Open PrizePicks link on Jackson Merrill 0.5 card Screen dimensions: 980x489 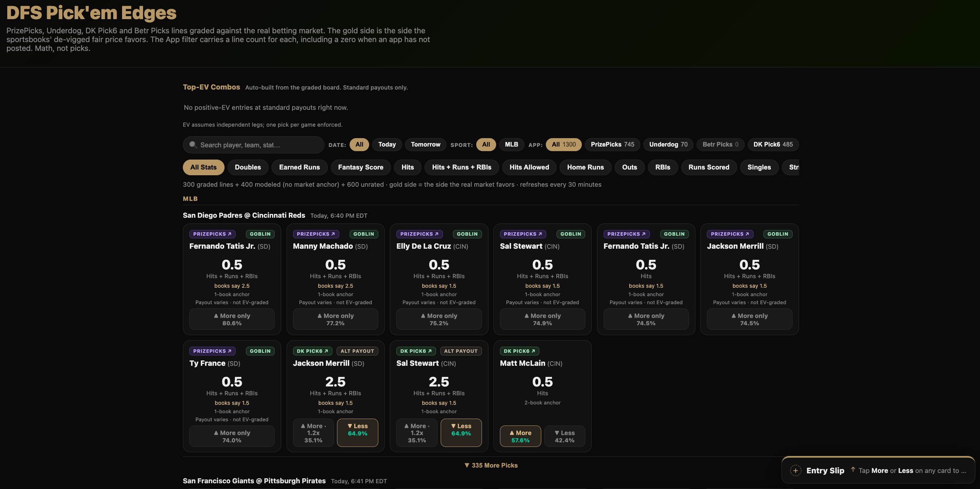click(x=730, y=234)
